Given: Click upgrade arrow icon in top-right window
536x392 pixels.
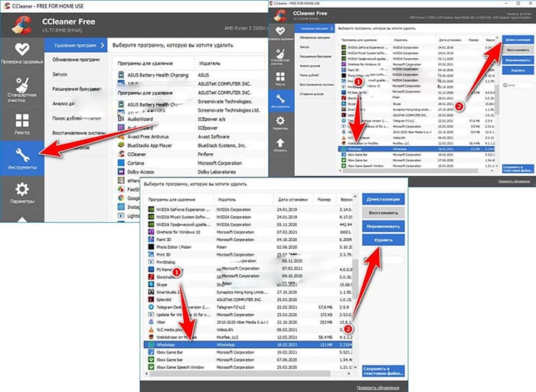Looking at the screenshot, I should (x=280, y=142).
